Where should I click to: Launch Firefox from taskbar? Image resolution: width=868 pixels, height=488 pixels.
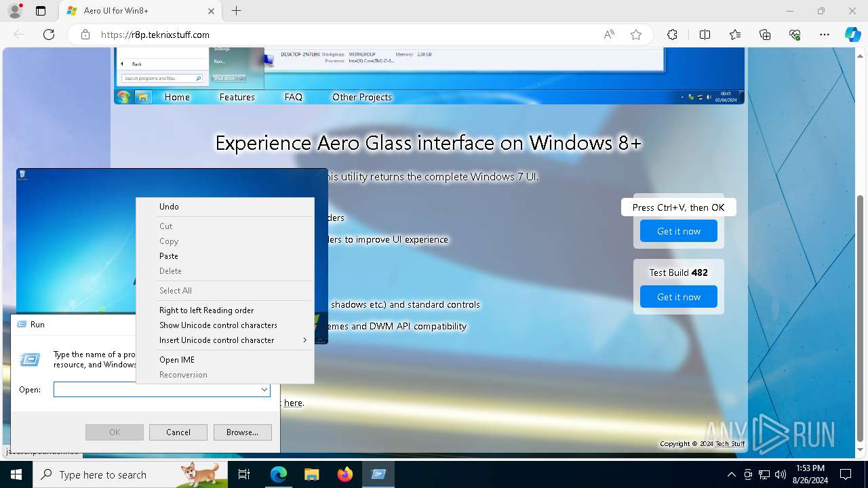click(x=344, y=474)
